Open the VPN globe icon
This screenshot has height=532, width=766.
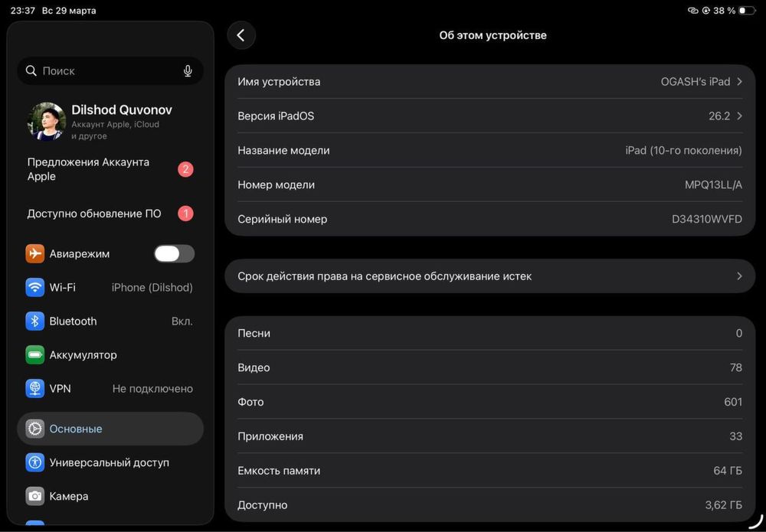click(x=34, y=389)
